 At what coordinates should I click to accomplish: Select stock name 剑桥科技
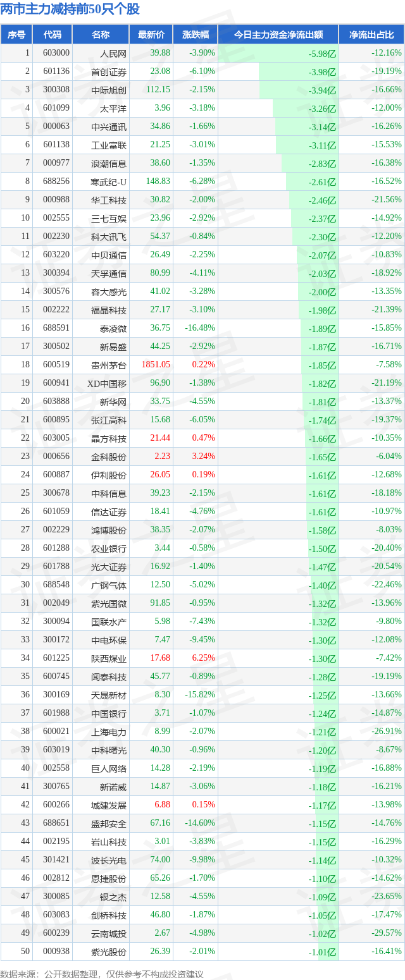pos(109,916)
